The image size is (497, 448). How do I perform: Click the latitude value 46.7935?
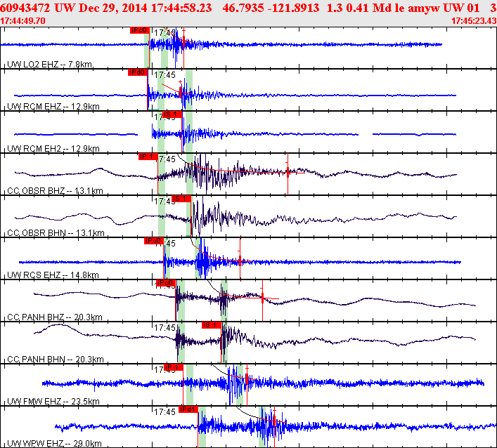(x=243, y=8)
